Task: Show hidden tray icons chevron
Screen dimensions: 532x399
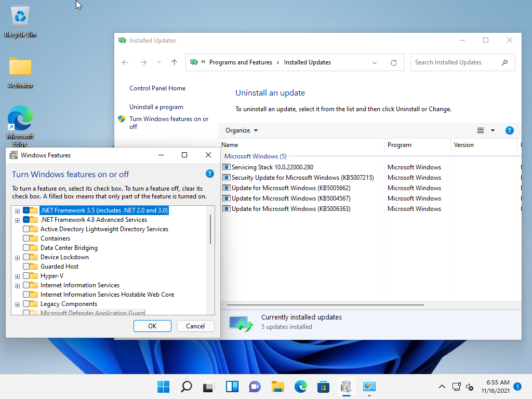Action: point(442,387)
